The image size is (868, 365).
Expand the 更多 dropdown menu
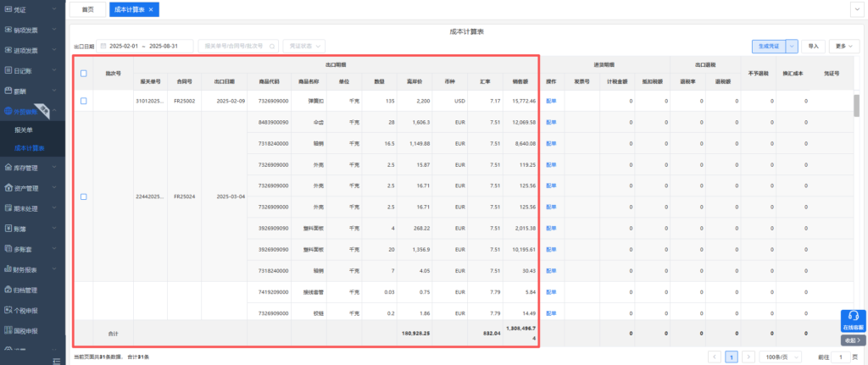click(843, 46)
